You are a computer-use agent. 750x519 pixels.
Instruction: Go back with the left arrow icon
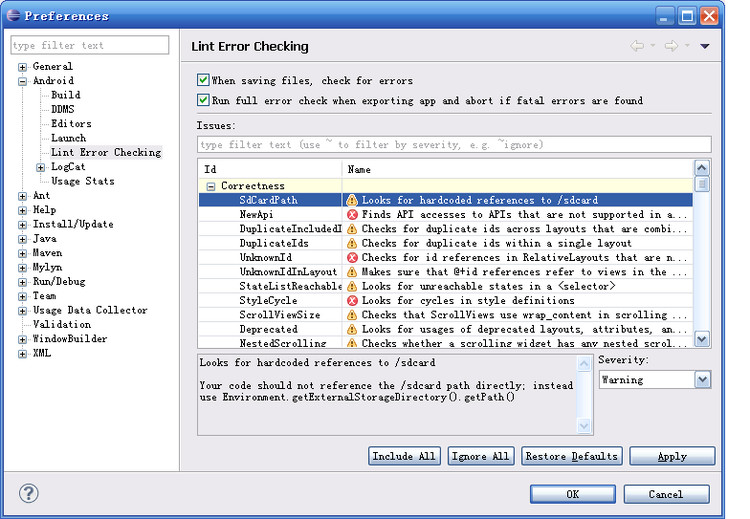click(637, 46)
